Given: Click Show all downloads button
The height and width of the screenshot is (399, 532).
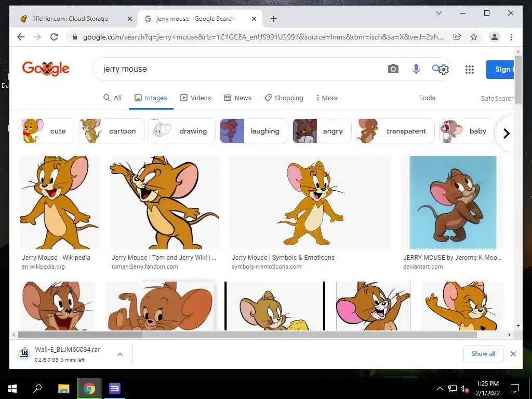Looking at the screenshot, I should pos(484,354).
